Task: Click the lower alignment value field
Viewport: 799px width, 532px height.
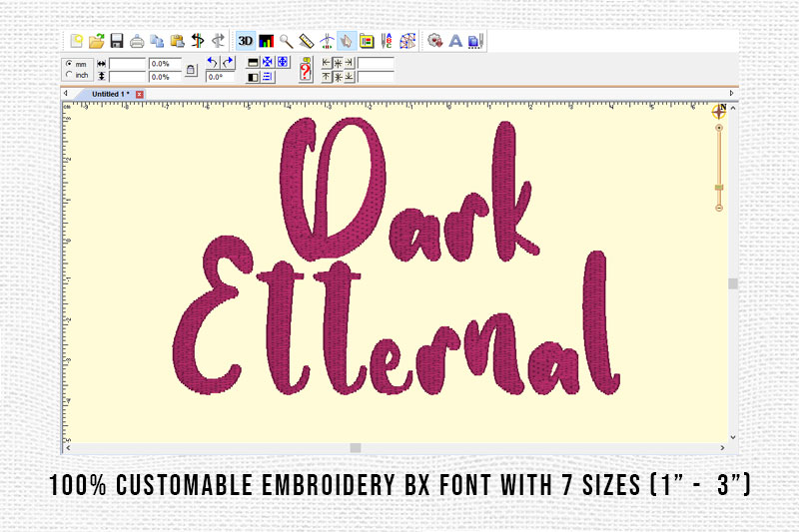Action: tap(376, 77)
